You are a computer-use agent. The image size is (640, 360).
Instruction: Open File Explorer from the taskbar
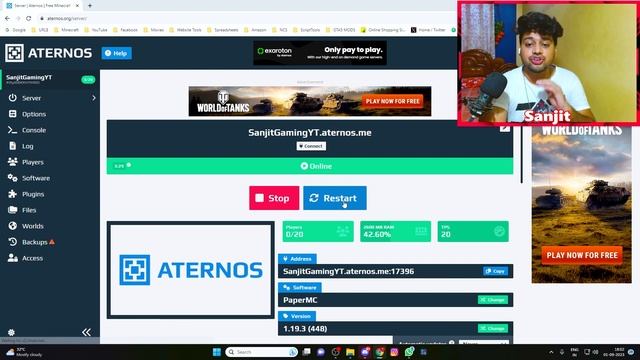350,352
